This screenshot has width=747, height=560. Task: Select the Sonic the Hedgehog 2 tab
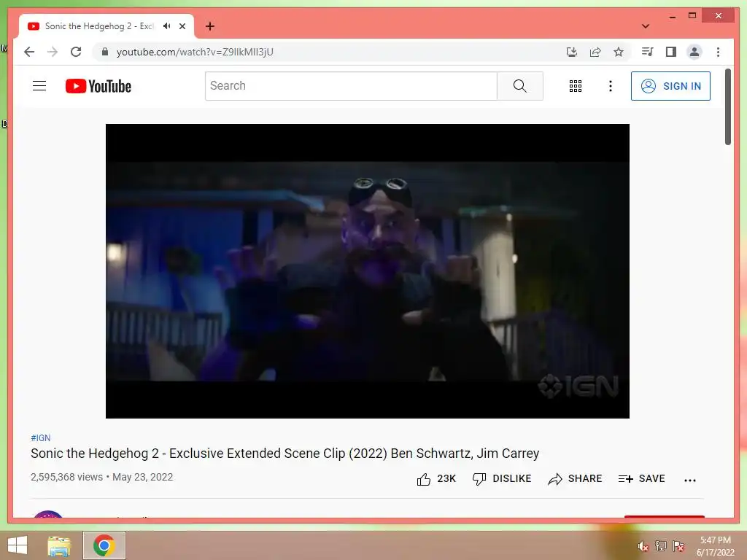click(99, 26)
